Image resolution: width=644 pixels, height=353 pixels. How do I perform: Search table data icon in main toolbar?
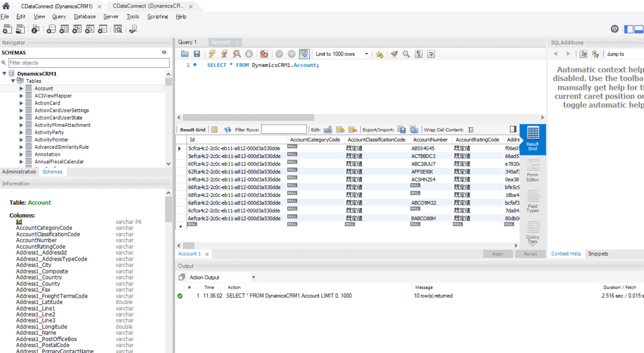tap(118, 29)
